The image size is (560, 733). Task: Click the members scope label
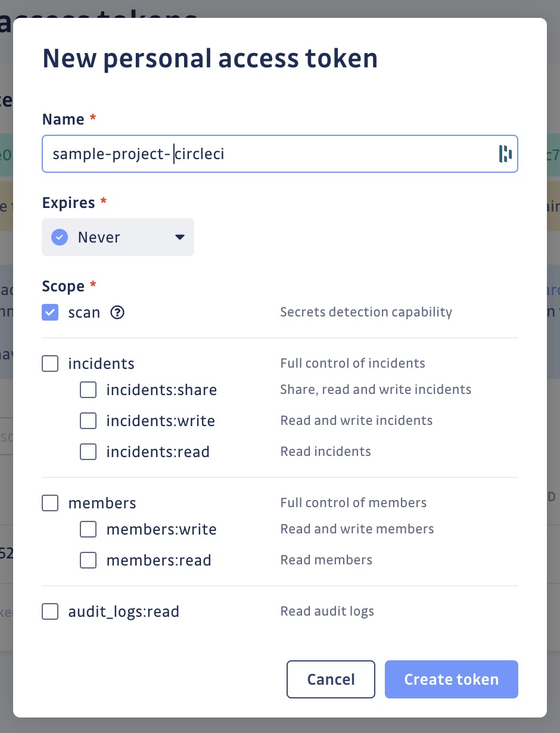click(x=102, y=503)
